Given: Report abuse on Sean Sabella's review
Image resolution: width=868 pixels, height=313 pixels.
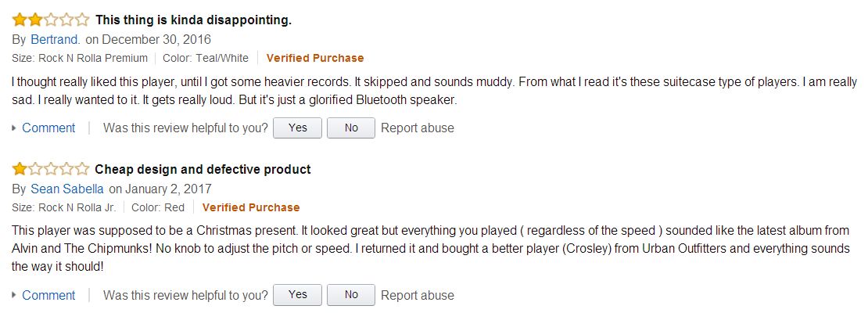Looking at the screenshot, I should point(417,295).
